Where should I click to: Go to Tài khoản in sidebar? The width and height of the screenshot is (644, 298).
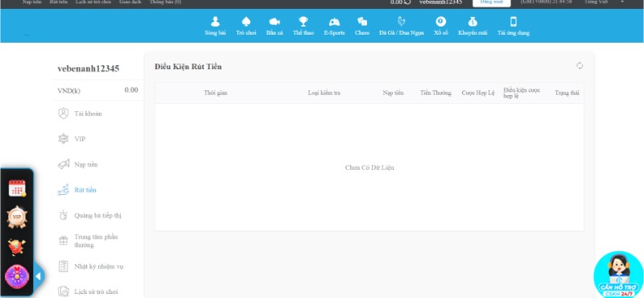click(88, 114)
